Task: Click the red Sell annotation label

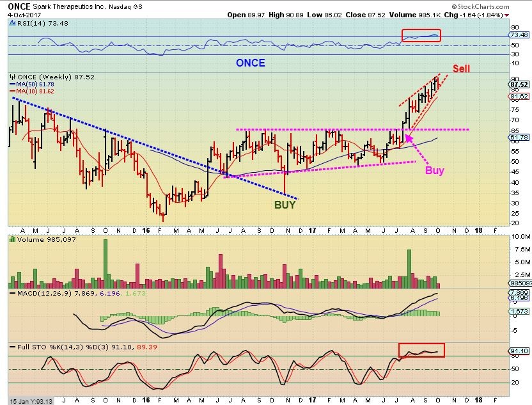Action: click(x=464, y=68)
